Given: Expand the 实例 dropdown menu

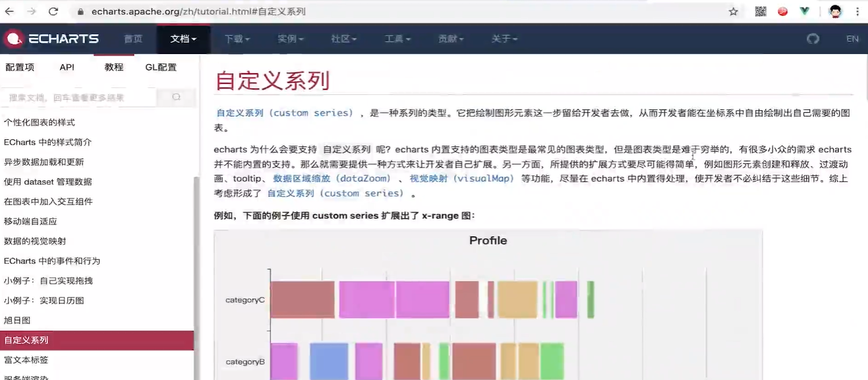Looking at the screenshot, I should (x=291, y=39).
